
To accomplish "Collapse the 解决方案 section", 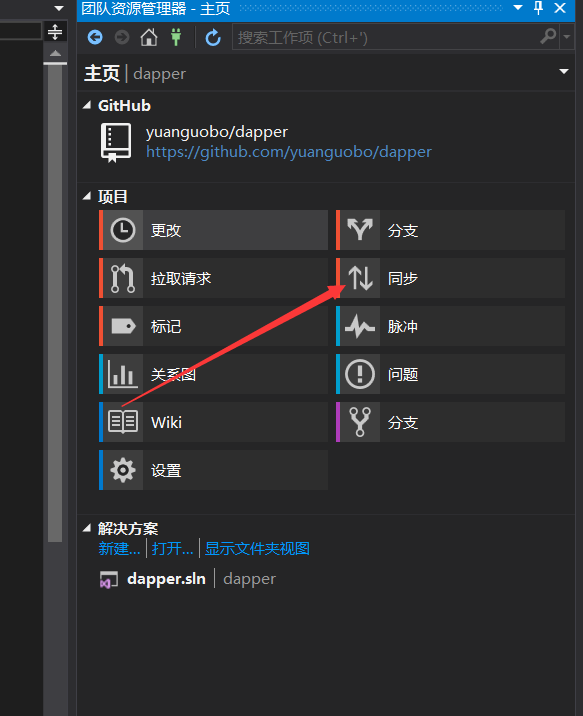I will [87, 528].
